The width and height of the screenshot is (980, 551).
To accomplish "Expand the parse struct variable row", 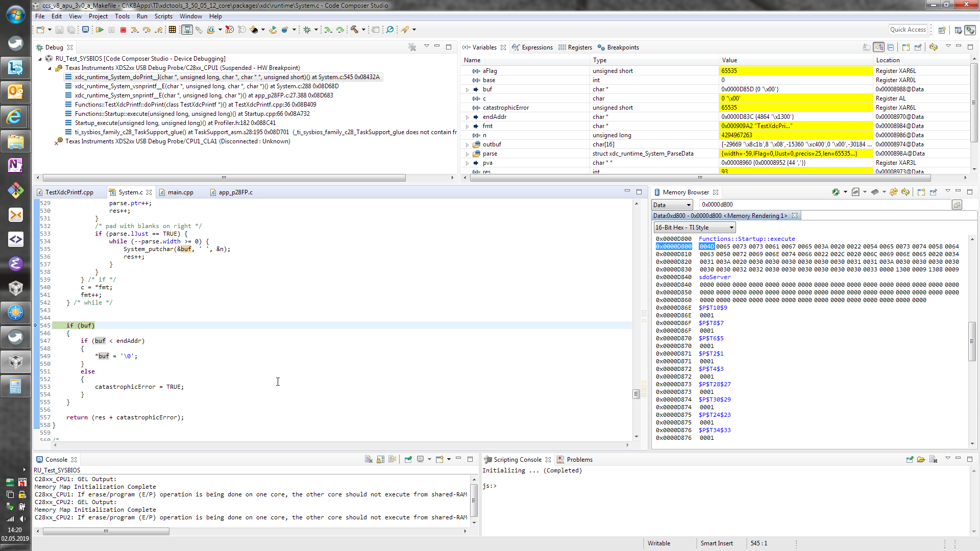I will (x=467, y=154).
